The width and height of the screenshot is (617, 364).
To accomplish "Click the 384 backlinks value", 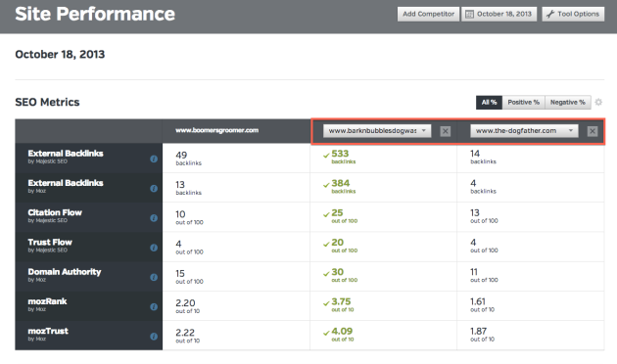I will pos(341,183).
